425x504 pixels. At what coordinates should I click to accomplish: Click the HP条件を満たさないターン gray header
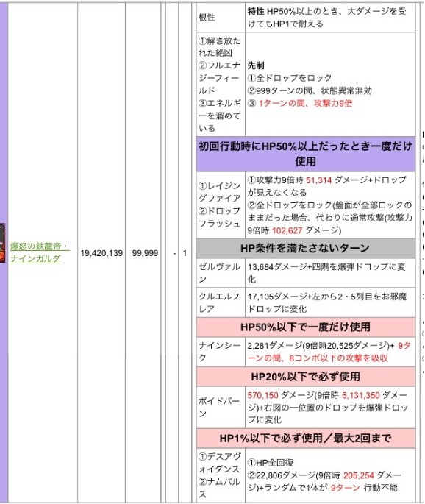[x=305, y=248]
